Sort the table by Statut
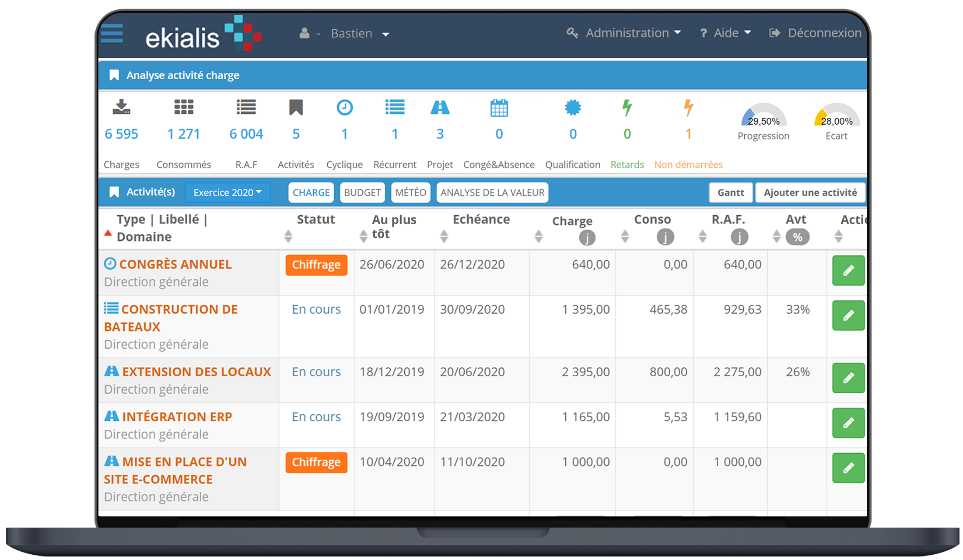The image size is (963, 560). [288, 236]
